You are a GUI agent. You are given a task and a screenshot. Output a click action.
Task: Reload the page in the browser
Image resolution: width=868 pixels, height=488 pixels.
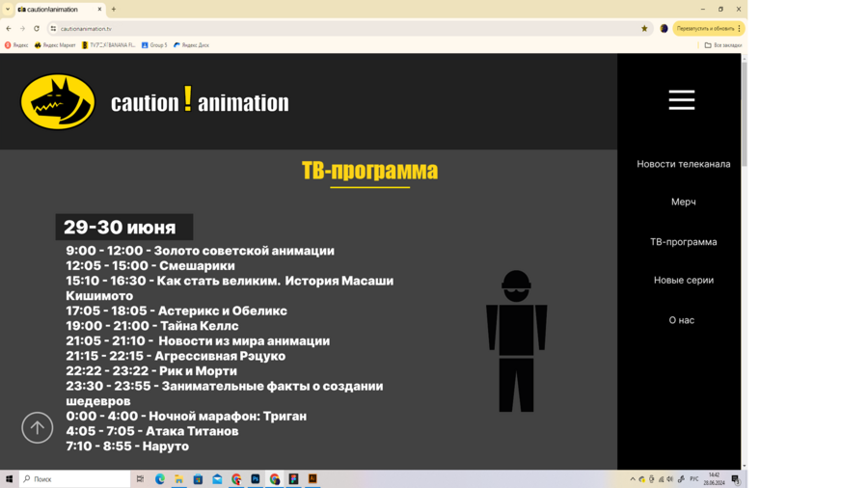[37, 29]
